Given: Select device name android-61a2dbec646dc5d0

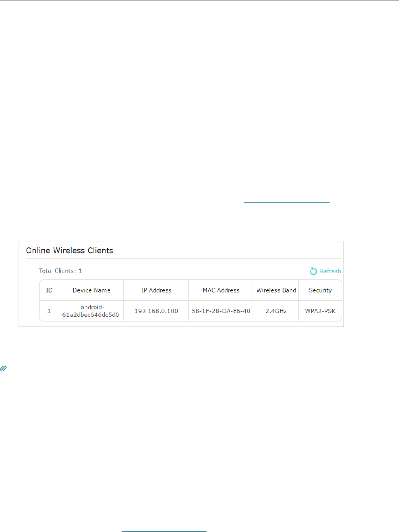Looking at the screenshot, I should click(x=91, y=311).
